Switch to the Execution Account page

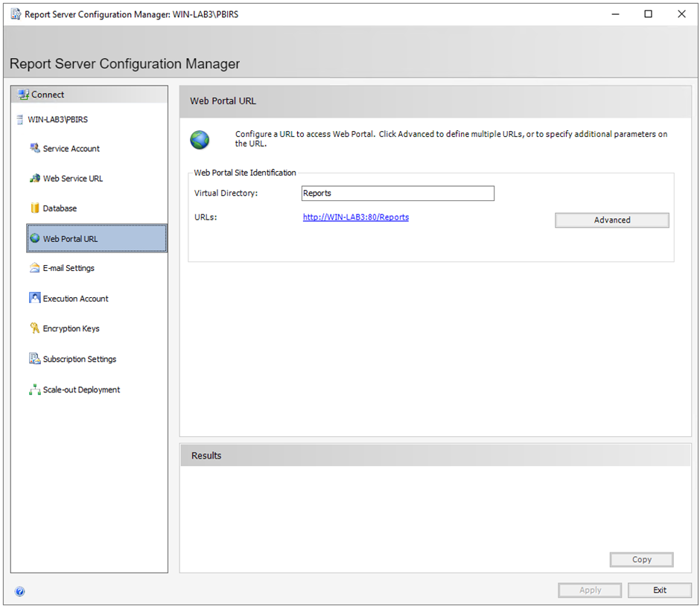coord(75,299)
